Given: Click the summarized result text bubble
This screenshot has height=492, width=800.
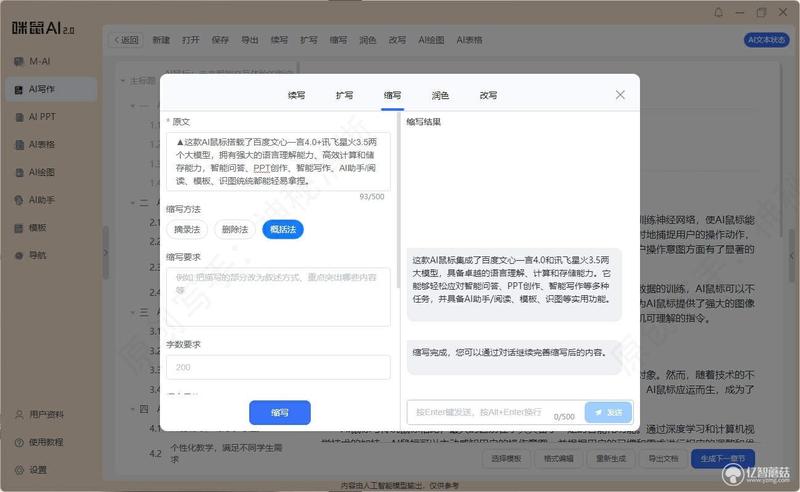Looking at the screenshot, I should [x=514, y=284].
